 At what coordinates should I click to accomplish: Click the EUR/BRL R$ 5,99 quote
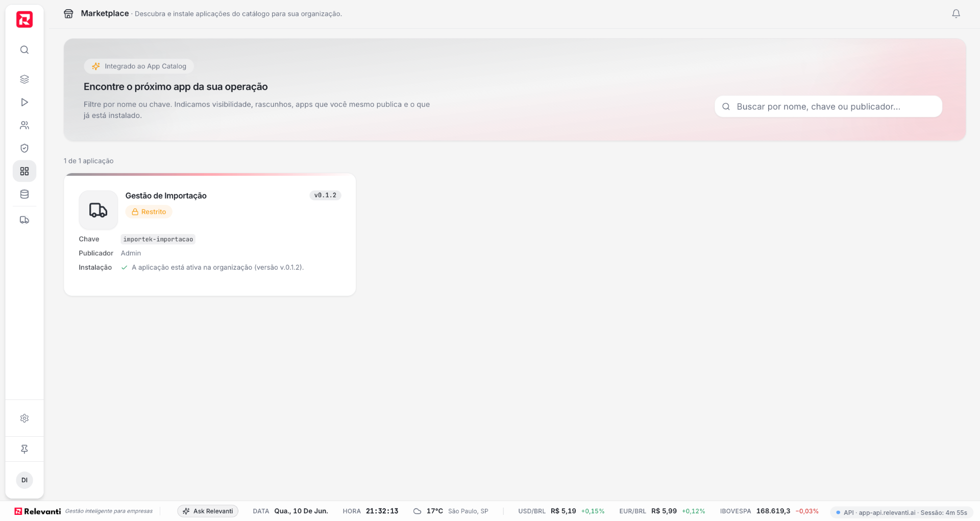pos(662,511)
